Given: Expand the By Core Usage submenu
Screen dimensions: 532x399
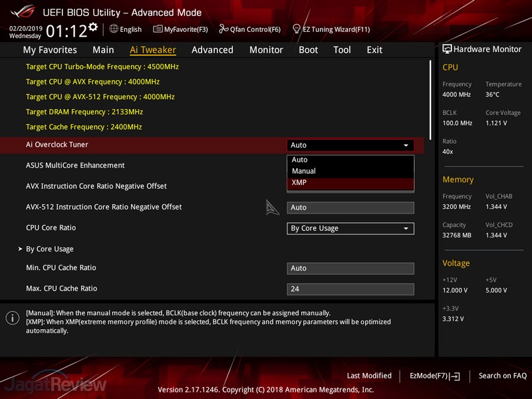Looking at the screenshot, I should point(49,249).
